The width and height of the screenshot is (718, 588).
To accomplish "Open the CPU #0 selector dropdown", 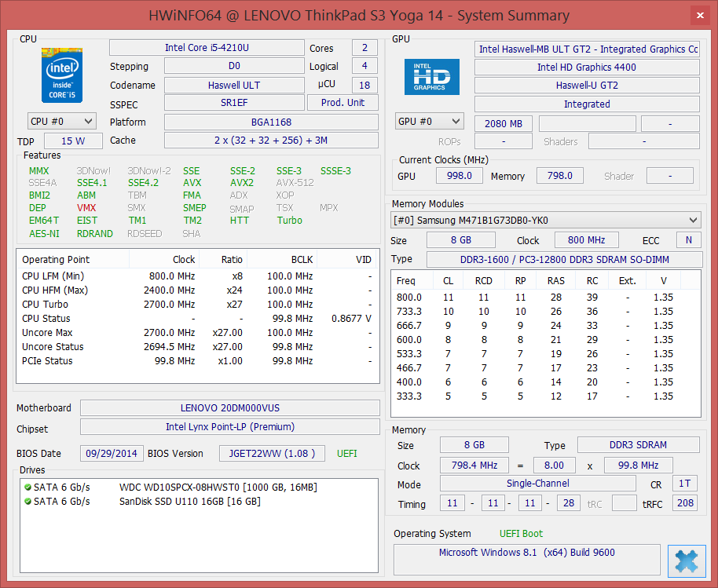I will tap(62, 121).
